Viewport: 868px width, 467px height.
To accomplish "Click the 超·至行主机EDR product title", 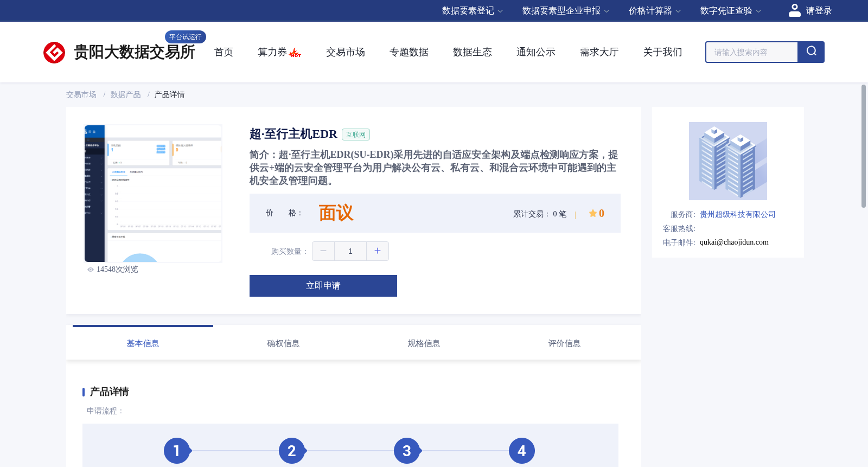I will point(293,134).
